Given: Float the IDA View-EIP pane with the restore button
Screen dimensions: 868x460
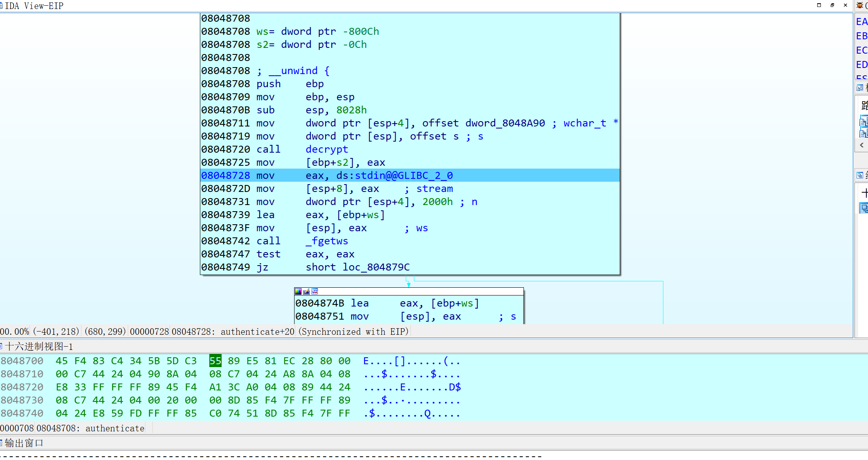Looking at the screenshot, I should (832, 5).
